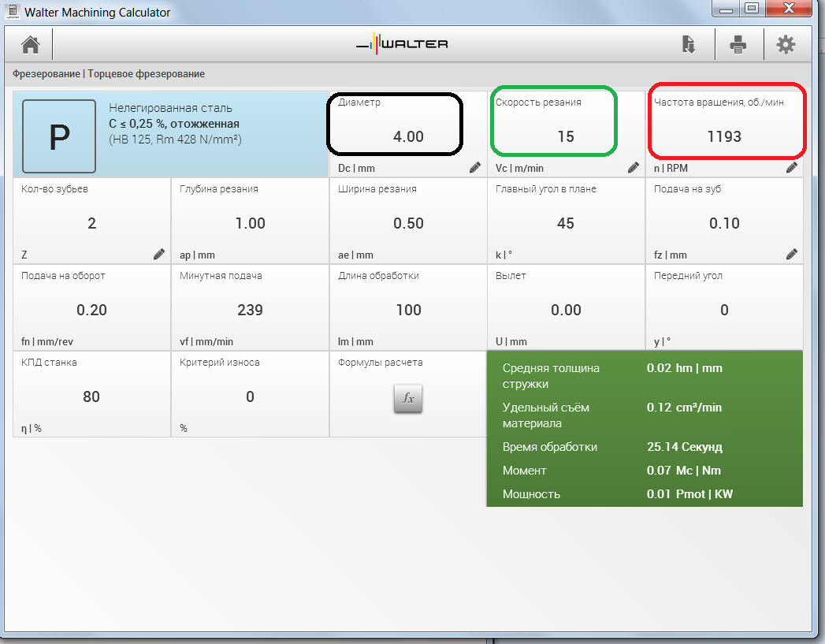The height and width of the screenshot is (644, 825).
Task: Click machine efficiency value 80
Action: [91, 396]
